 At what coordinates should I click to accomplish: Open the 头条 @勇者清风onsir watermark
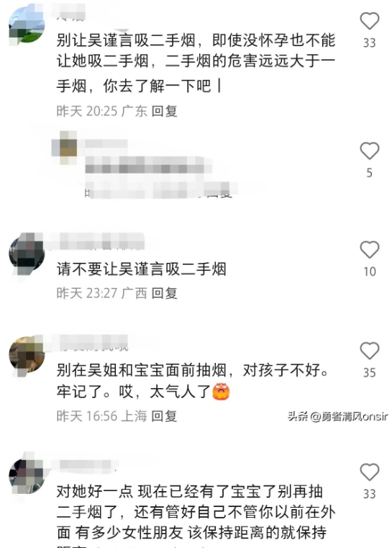pos(337,416)
